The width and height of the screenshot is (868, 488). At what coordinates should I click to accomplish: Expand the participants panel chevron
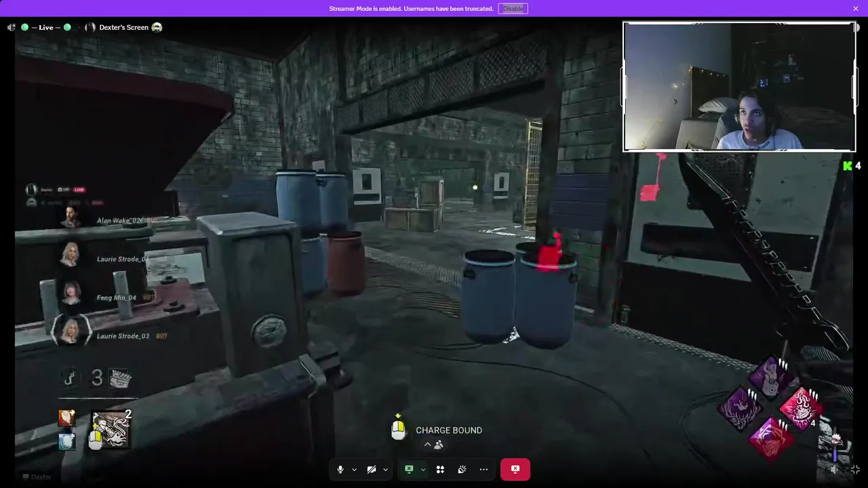pos(427,445)
